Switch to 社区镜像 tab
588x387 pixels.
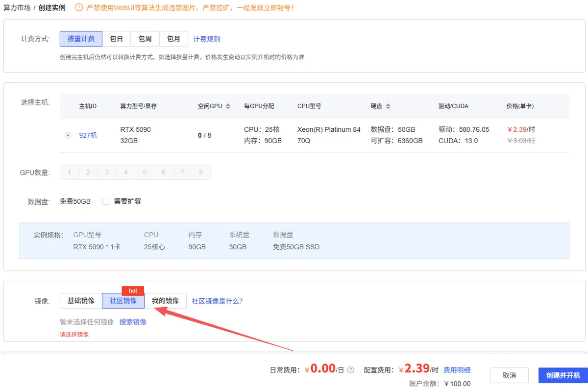click(123, 301)
